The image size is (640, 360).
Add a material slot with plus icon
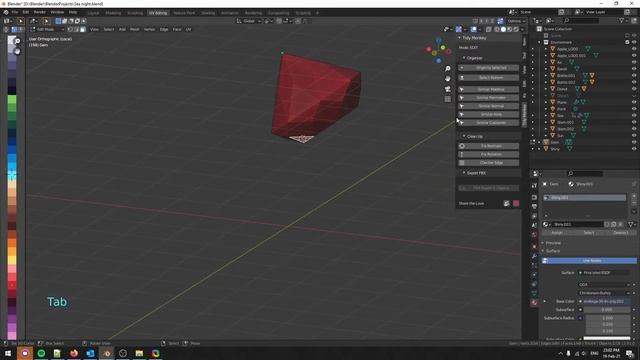(634, 197)
